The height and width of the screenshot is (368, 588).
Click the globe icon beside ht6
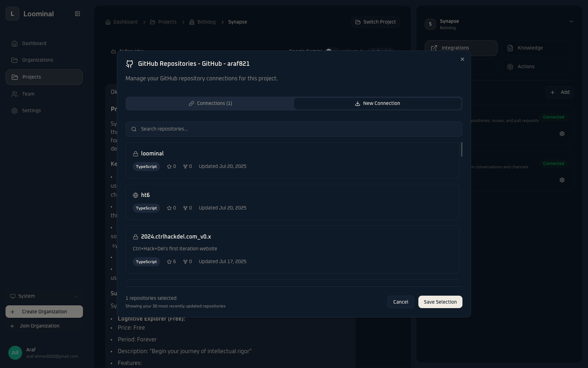136,195
